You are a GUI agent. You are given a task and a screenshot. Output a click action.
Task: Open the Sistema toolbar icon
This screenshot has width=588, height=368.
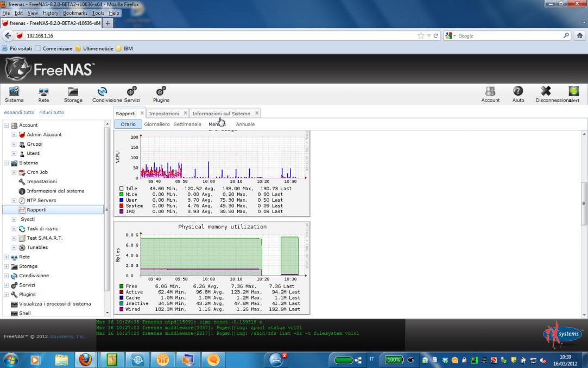tap(14, 94)
